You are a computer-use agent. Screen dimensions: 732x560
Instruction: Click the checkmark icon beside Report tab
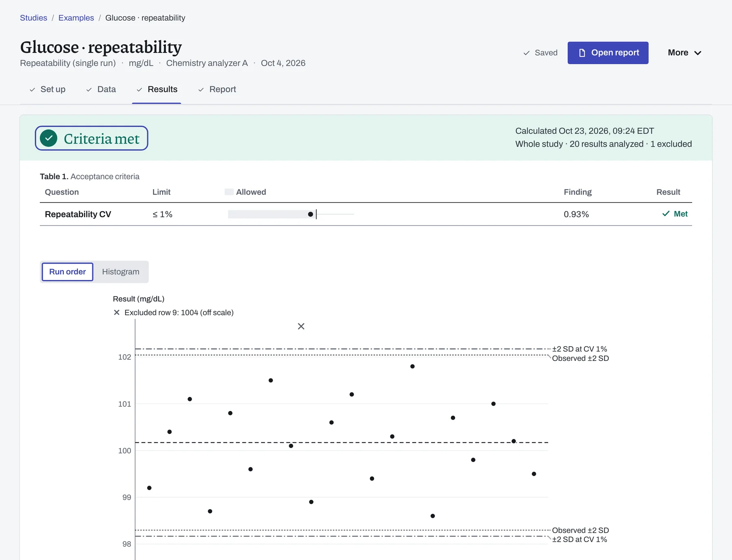[x=200, y=89]
